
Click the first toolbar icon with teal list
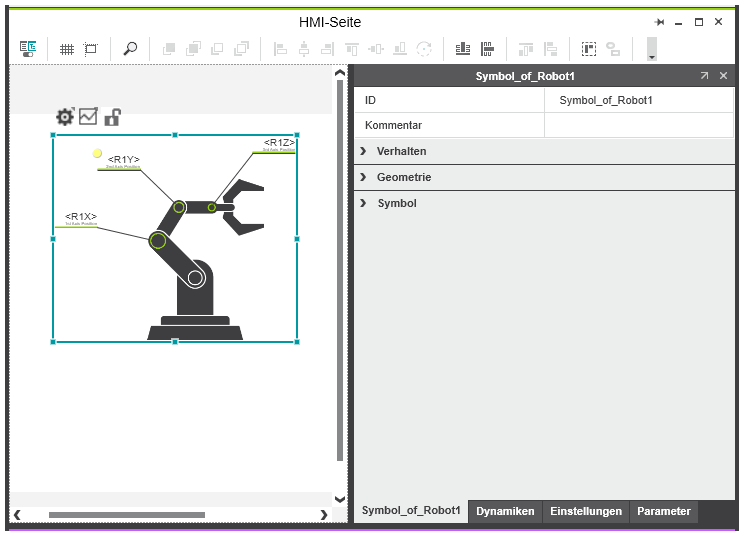tap(28, 49)
